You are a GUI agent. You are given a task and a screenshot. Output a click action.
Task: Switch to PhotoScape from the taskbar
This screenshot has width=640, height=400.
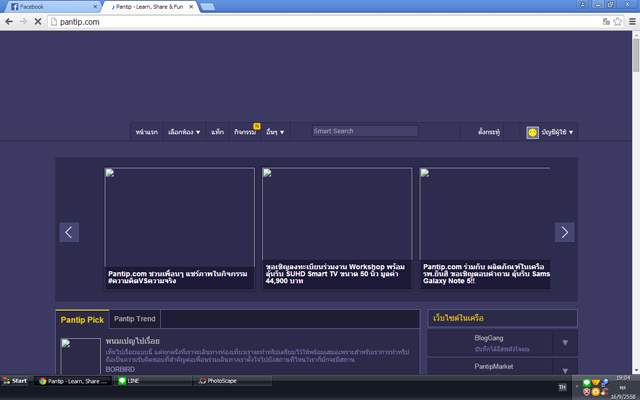233,381
